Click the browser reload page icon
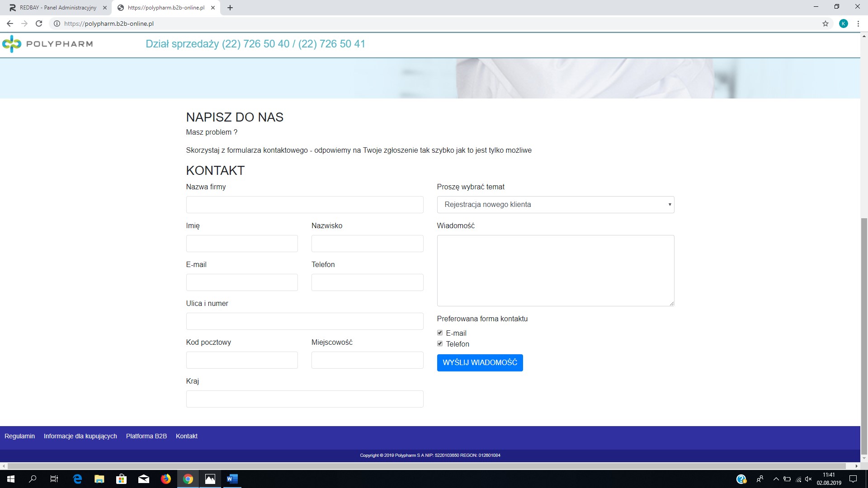This screenshot has width=868, height=488. point(39,23)
